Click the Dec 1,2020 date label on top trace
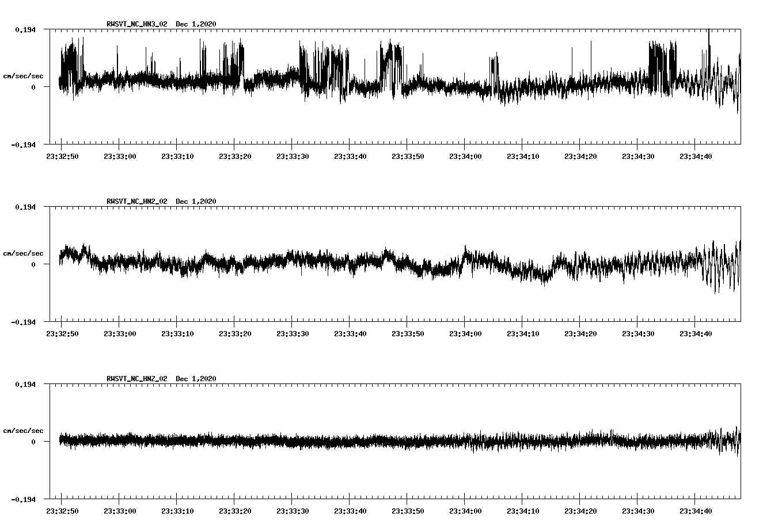Screen dimensions: 782x532 coord(196,24)
